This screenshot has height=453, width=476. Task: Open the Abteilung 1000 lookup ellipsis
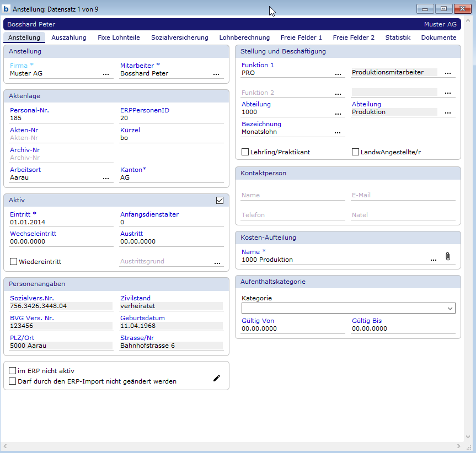pyautogui.click(x=338, y=112)
